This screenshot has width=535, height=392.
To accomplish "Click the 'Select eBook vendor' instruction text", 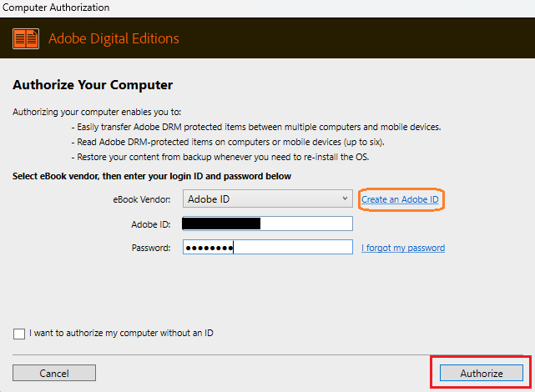I will pyautogui.click(x=152, y=176).
